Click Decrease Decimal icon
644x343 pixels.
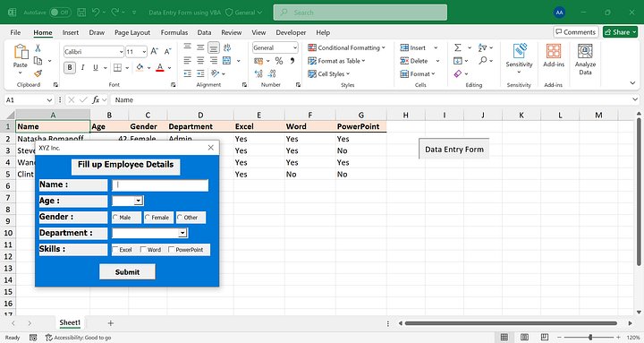(x=272, y=73)
